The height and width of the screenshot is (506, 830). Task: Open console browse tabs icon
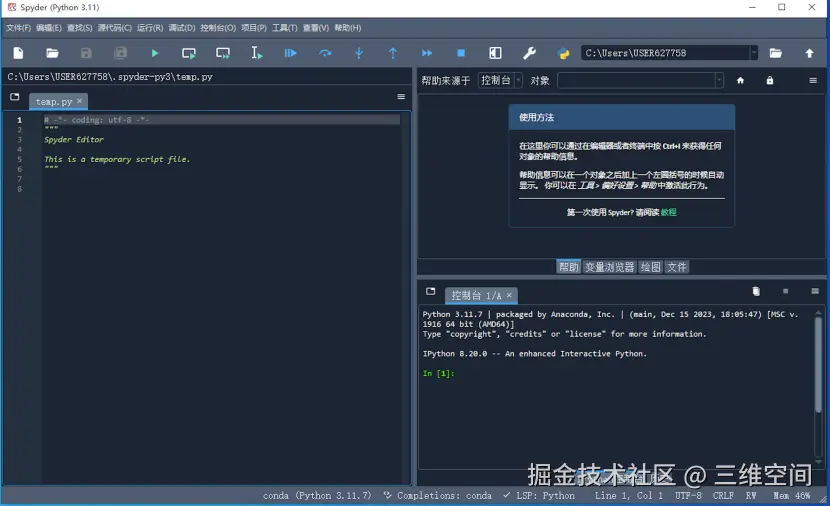click(x=430, y=291)
